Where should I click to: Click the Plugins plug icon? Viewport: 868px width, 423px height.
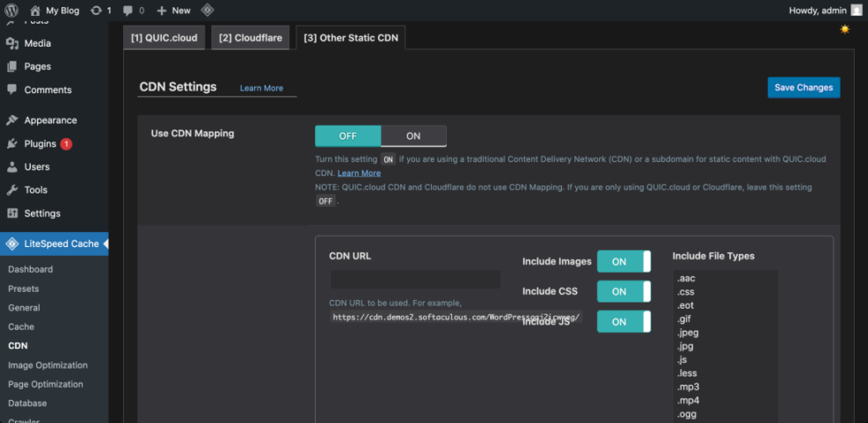[12, 144]
